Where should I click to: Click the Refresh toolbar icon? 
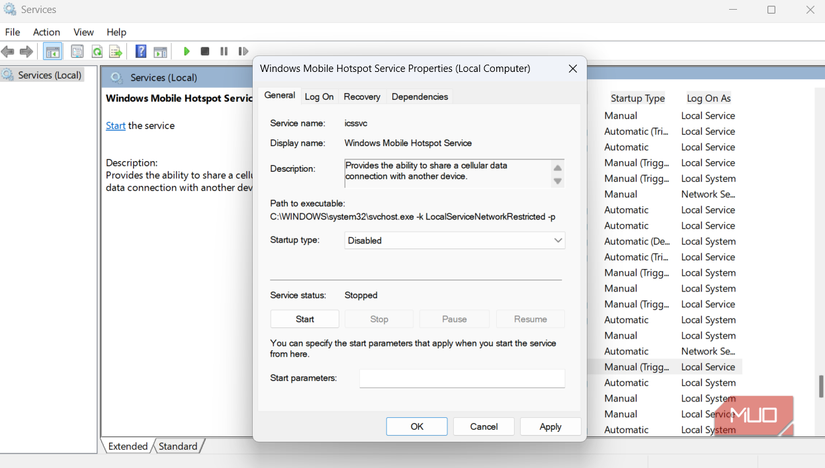(x=97, y=51)
